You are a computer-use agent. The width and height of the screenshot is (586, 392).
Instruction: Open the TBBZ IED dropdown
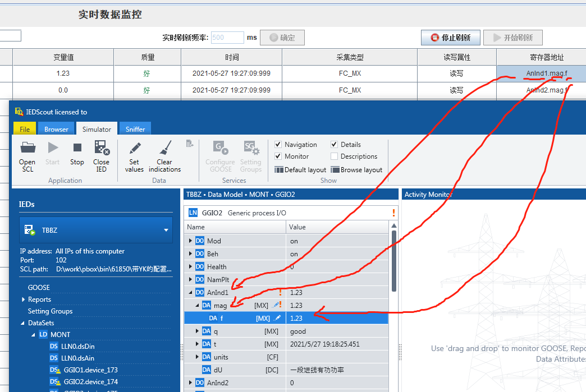tap(166, 230)
